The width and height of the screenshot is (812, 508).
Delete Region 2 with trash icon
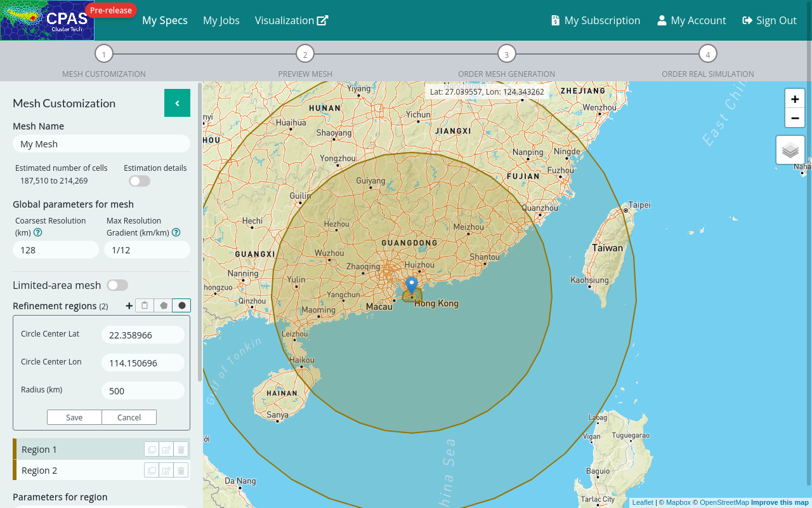181,471
